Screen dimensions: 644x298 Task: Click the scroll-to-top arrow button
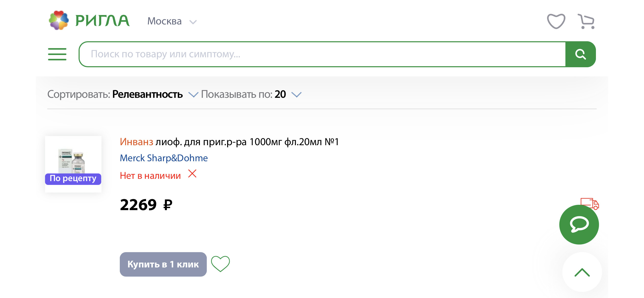click(582, 272)
